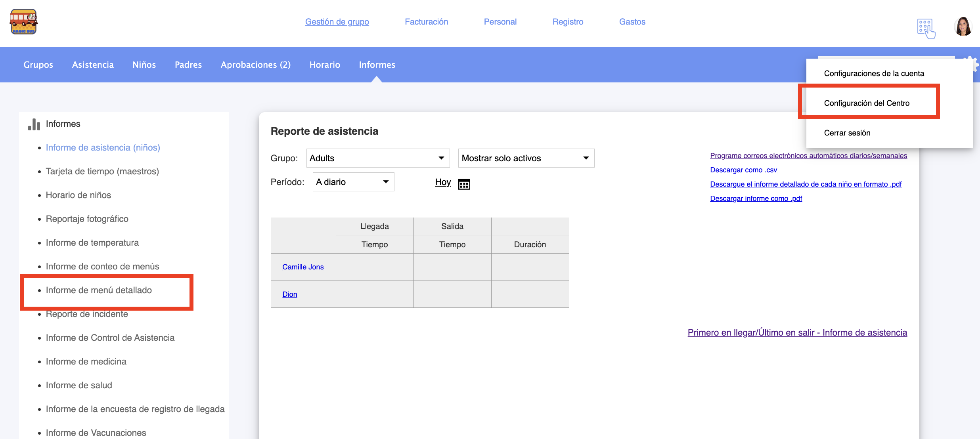Click the Informes bar chart icon
The width and height of the screenshot is (980, 439).
click(x=34, y=124)
